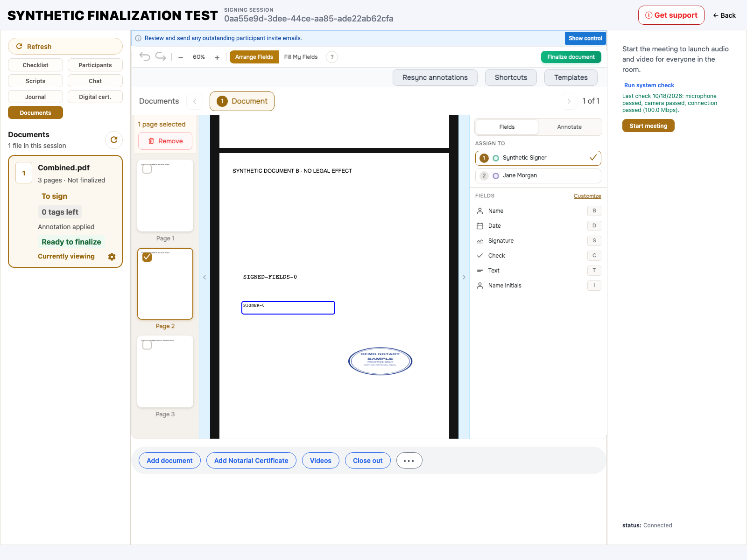The height and width of the screenshot is (560, 747).
Task: Click previous document chevron beside Documents
Action: coord(195,101)
